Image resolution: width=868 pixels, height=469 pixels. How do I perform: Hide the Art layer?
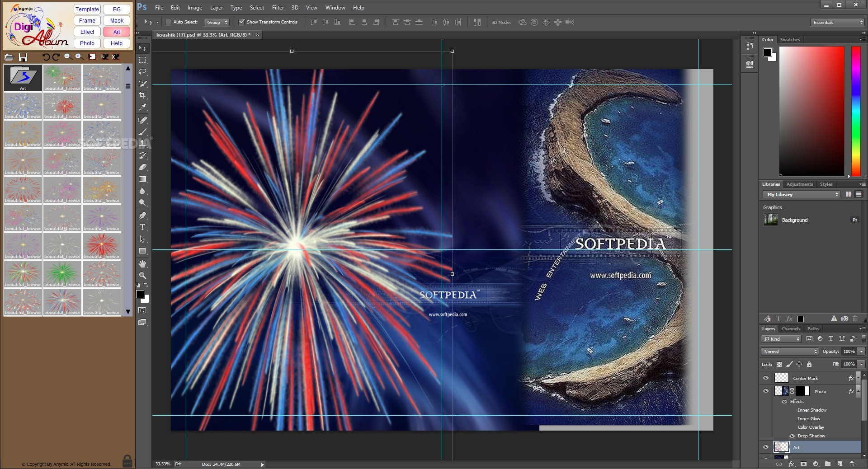click(x=766, y=447)
